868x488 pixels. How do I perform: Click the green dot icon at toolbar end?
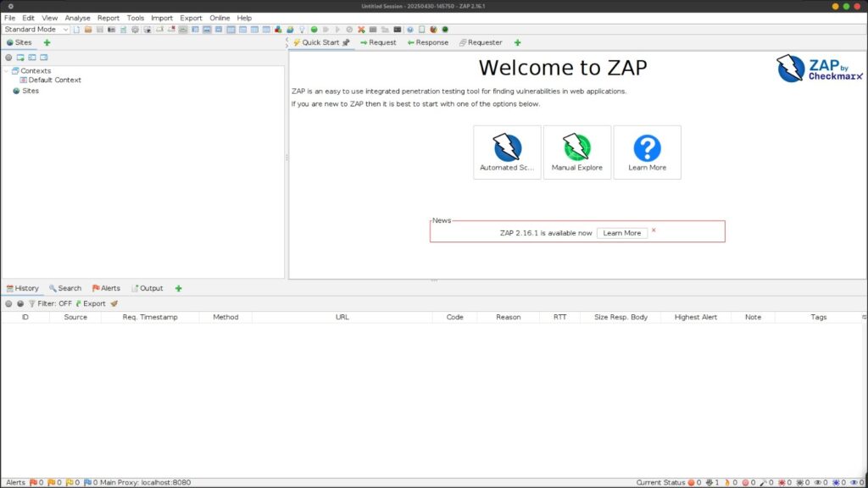[x=445, y=30]
